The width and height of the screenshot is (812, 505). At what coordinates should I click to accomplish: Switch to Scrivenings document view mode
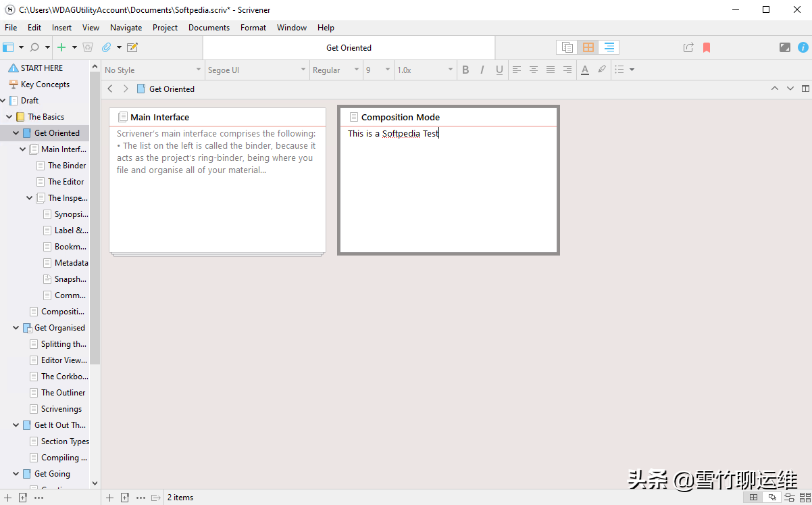point(567,47)
